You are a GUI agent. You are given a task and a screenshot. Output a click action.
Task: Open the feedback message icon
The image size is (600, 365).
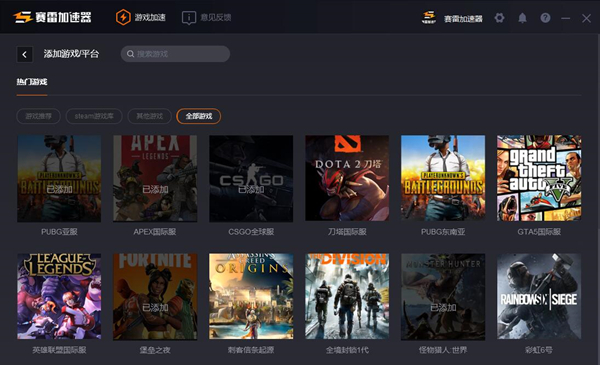[189, 18]
